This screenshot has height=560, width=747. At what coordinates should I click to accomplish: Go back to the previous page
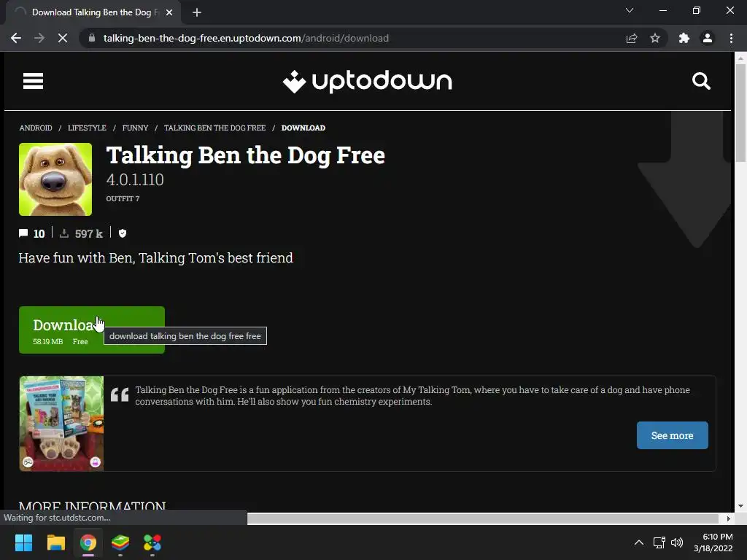(x=16, y=38)
